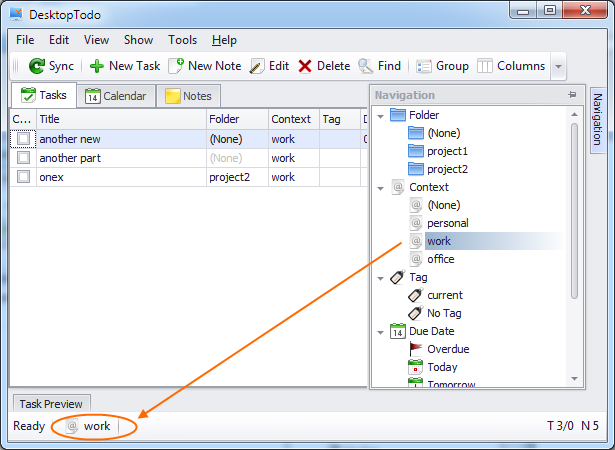Sort by the Context column header
Image resolution: width=615 pixels, height=450 pixels.
tap(294, 119)
